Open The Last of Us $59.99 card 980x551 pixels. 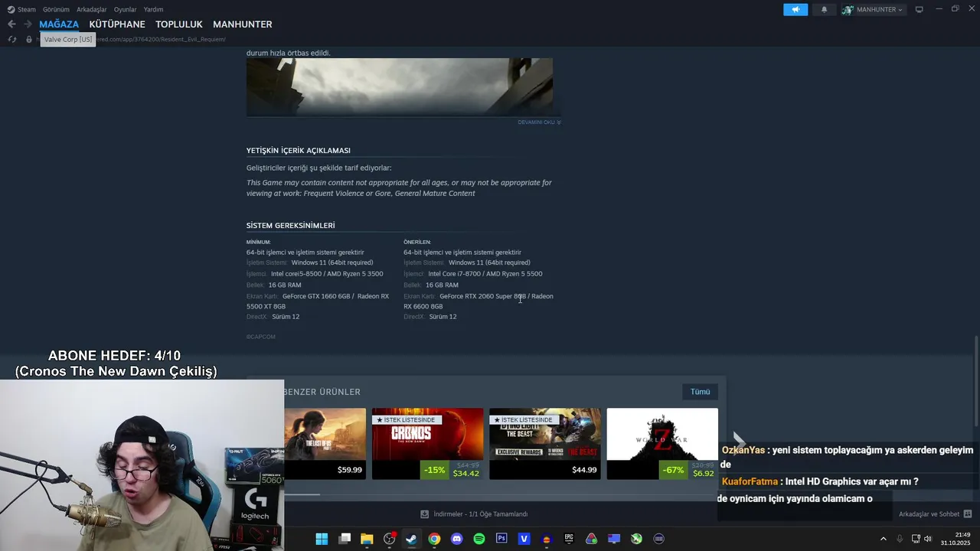point(325,444)
